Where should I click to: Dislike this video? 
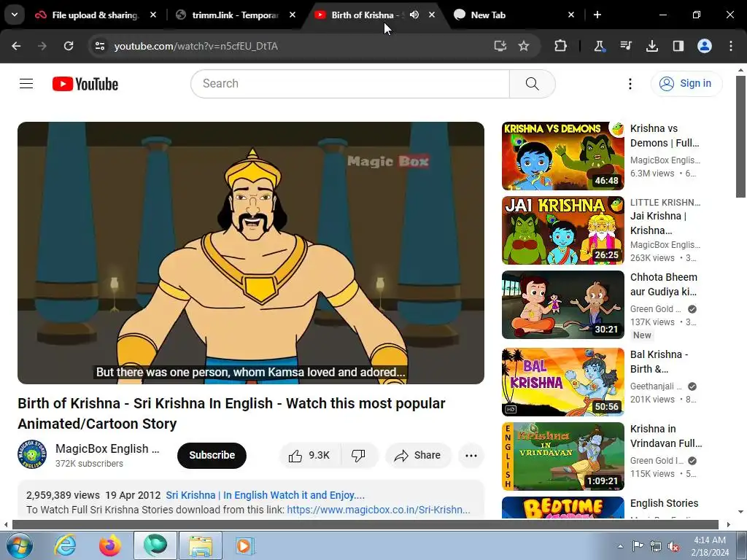pyautogui.click(x=359, y=455)
